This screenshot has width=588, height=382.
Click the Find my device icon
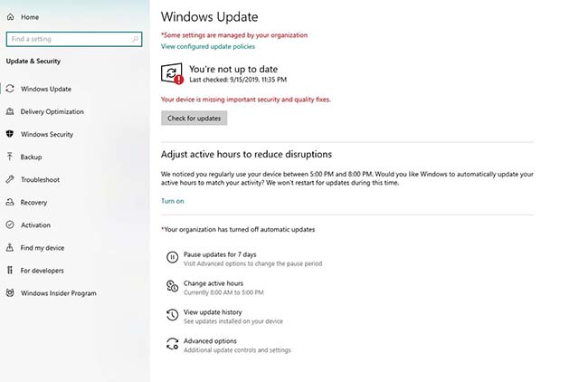point(10,247)
